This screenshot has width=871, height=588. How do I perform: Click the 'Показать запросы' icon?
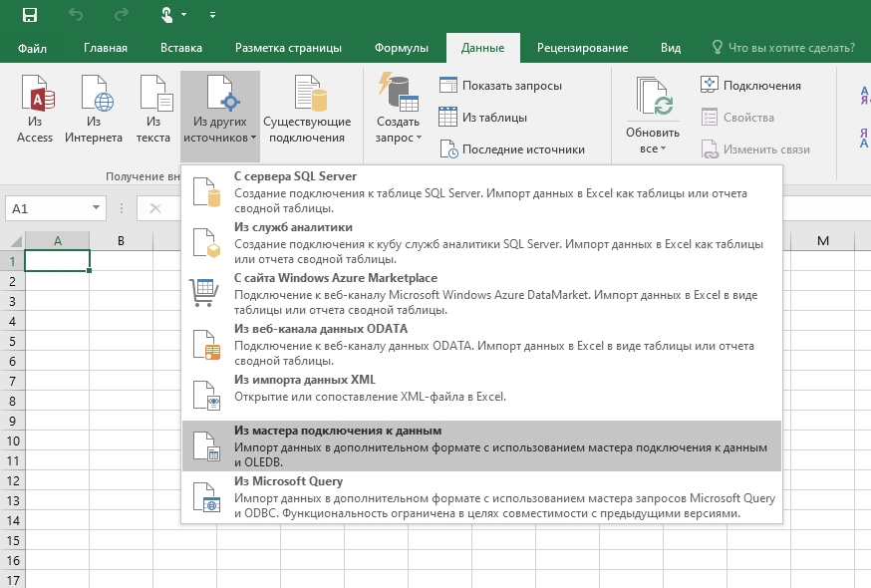click(447, 86)
